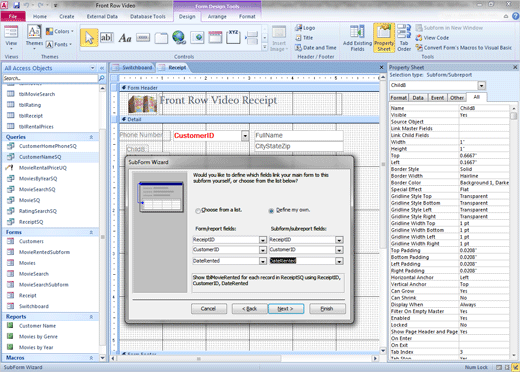Switch to Property Sheet Format tab
The width and height of the screenshot is (520, 372).
coord(398,98)
